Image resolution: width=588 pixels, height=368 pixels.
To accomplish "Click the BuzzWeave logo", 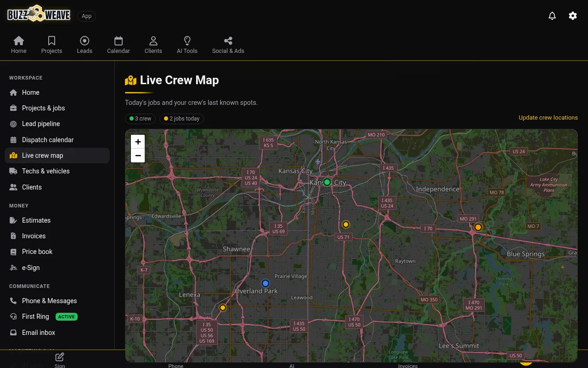I will coord(39,14).
